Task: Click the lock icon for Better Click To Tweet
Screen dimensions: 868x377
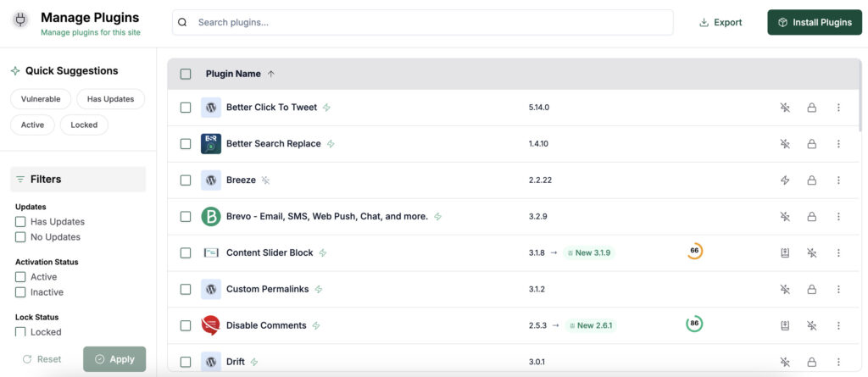Action: (x=811, y=108)
